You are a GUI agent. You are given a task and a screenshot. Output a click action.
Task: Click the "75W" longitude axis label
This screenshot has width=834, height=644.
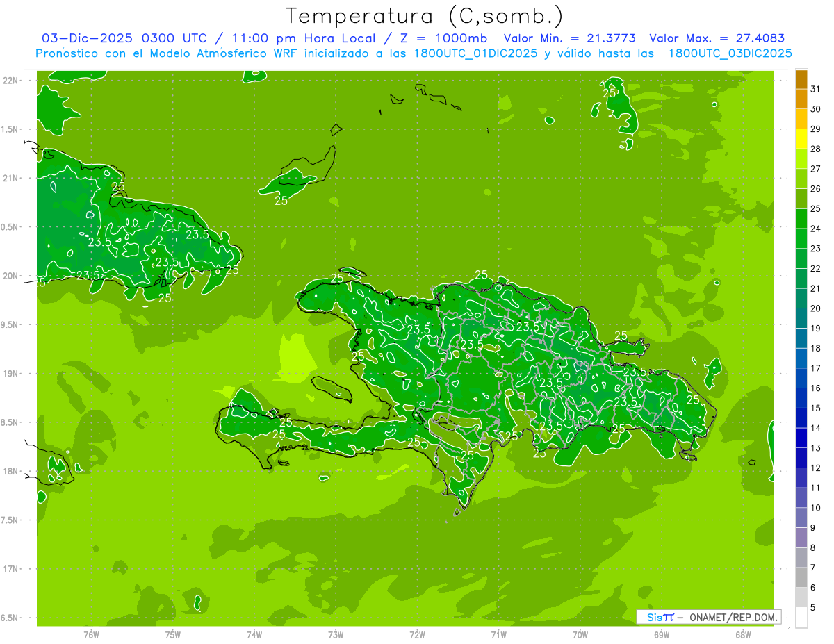[x=173, y=635]
